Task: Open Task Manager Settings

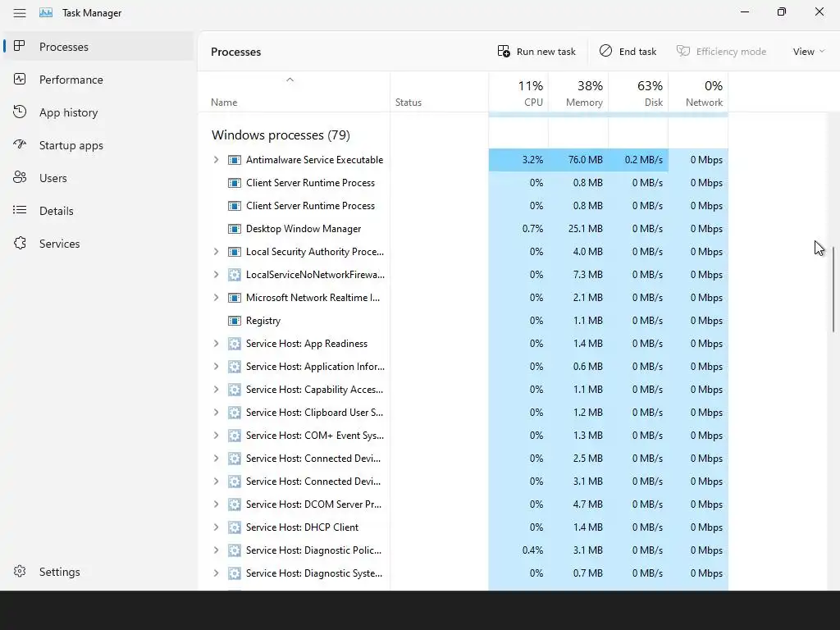Action: [98, 572]
